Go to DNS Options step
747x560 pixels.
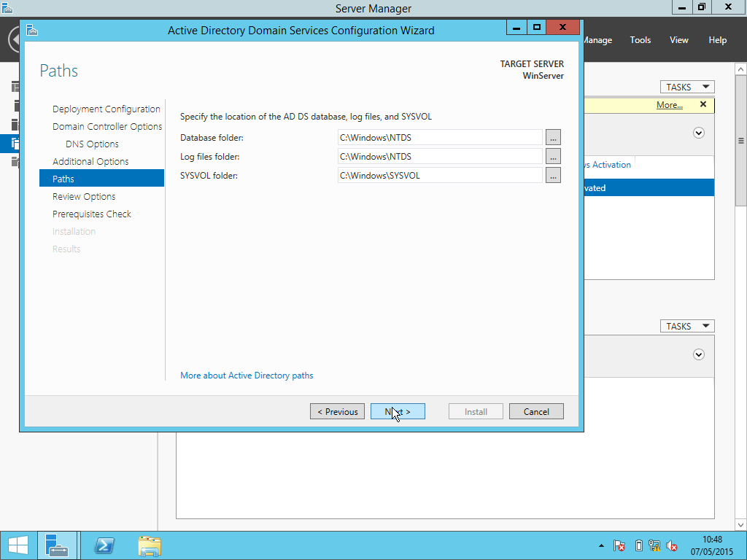pos(92,144)
